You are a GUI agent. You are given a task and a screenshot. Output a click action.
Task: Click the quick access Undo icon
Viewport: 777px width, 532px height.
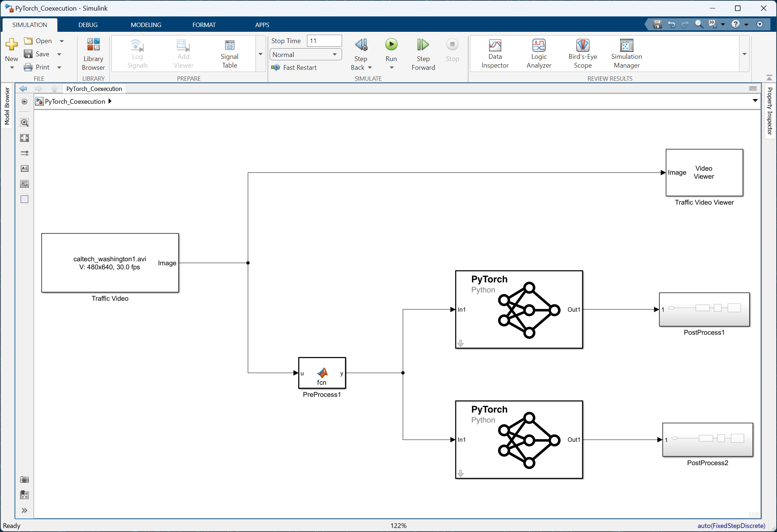(x=671, y=24)
